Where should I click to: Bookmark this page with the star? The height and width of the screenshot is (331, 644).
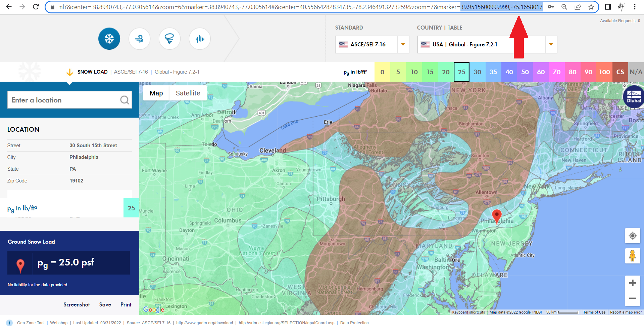(591, 7)
